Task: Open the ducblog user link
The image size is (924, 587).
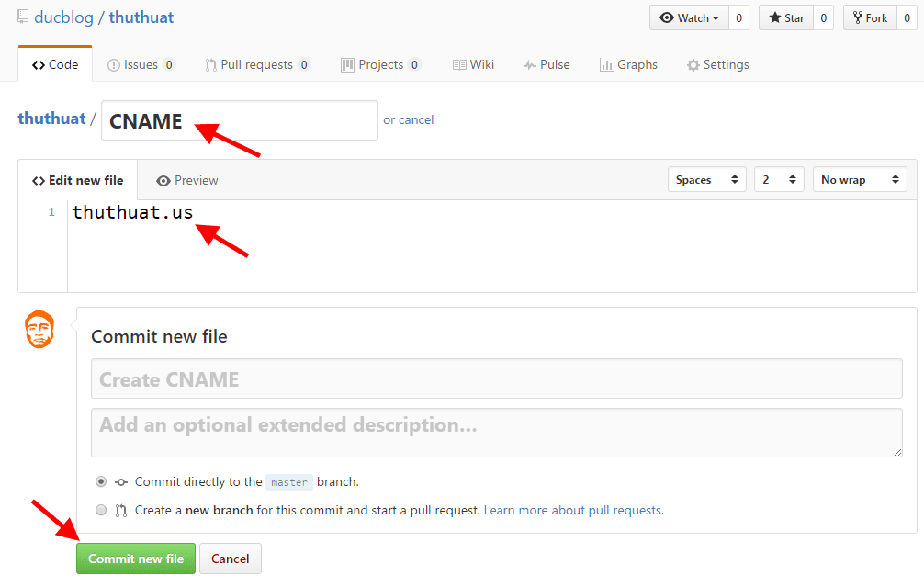Action: click(63, 17)
